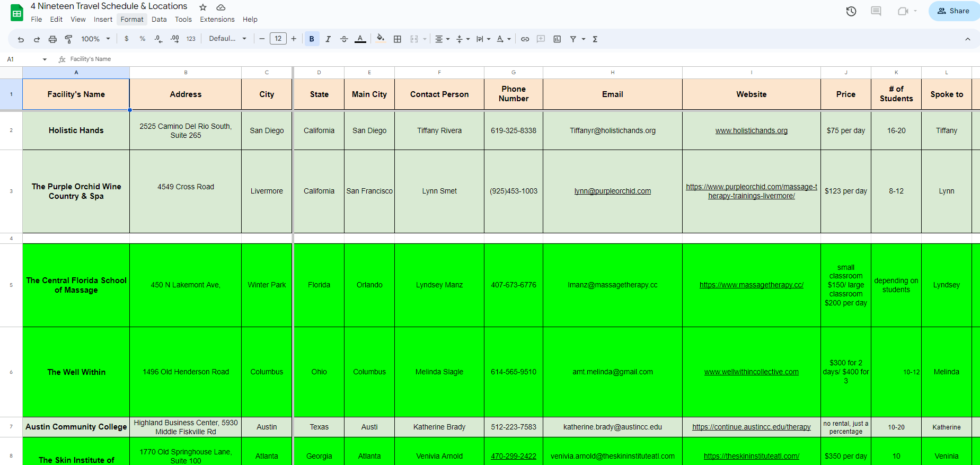980x465 pixels.
Task: Open the comments panel icon
Action: point(876,11)
